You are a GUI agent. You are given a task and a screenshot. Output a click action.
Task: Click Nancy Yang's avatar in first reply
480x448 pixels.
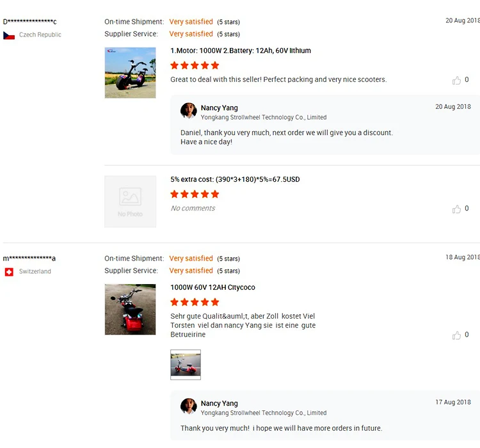189,111
